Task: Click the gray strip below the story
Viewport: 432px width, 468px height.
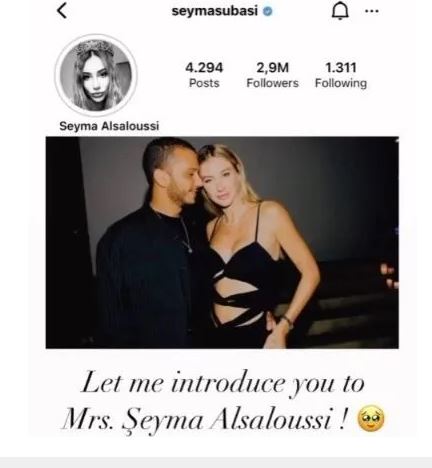Action: tap(216, 463)
